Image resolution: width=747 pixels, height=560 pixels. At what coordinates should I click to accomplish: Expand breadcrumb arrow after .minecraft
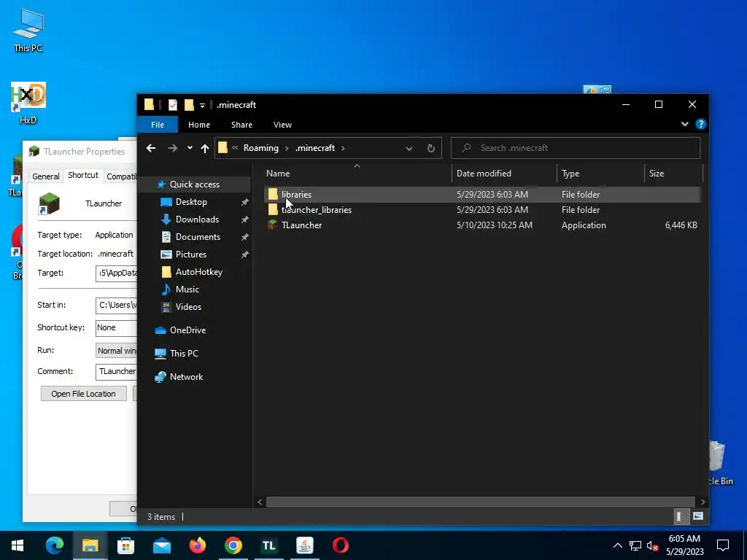(x=343, y=148)
